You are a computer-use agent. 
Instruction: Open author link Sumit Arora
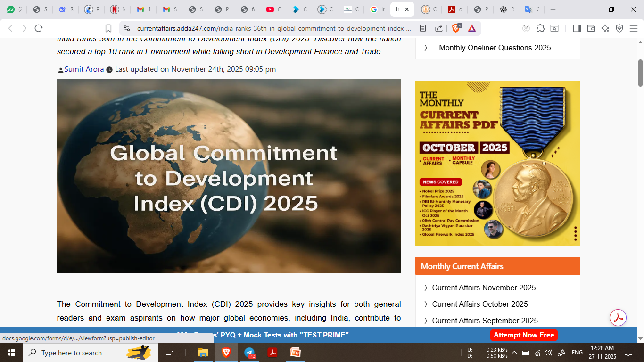tap(84, 69)
